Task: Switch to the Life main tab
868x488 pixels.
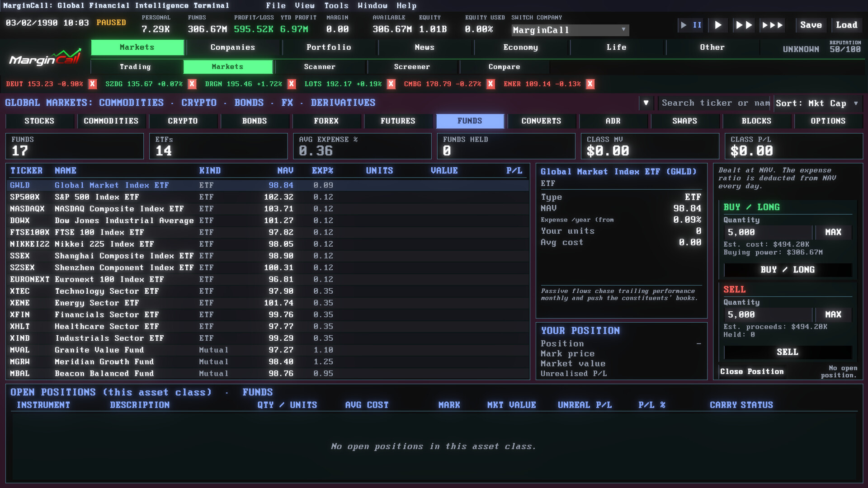Action: pyautogui.click(x=616, y=47)
